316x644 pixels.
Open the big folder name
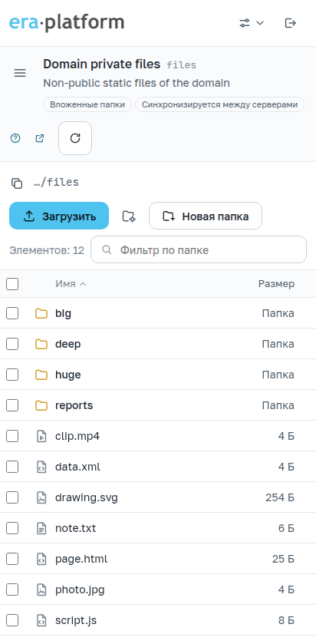63,313
